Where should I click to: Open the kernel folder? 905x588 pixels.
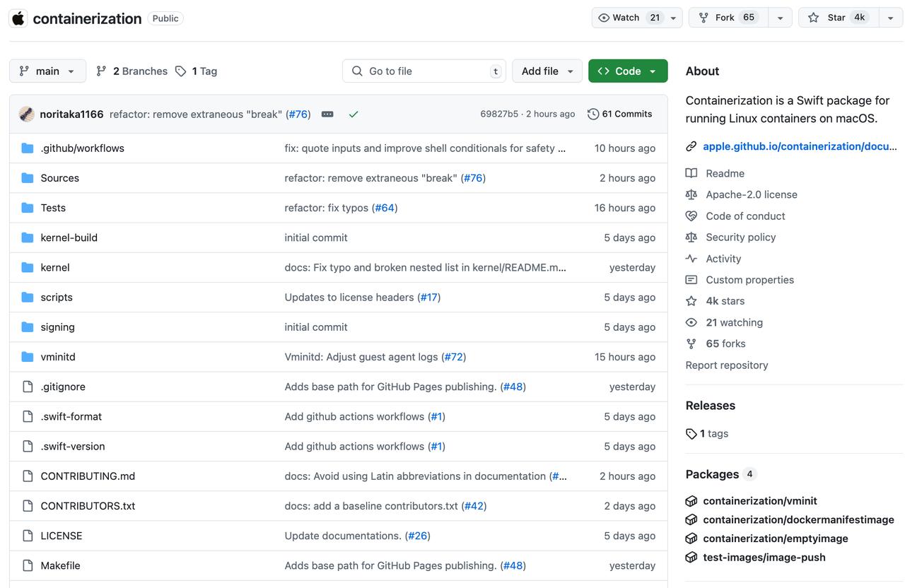click(x=55, y=267)
